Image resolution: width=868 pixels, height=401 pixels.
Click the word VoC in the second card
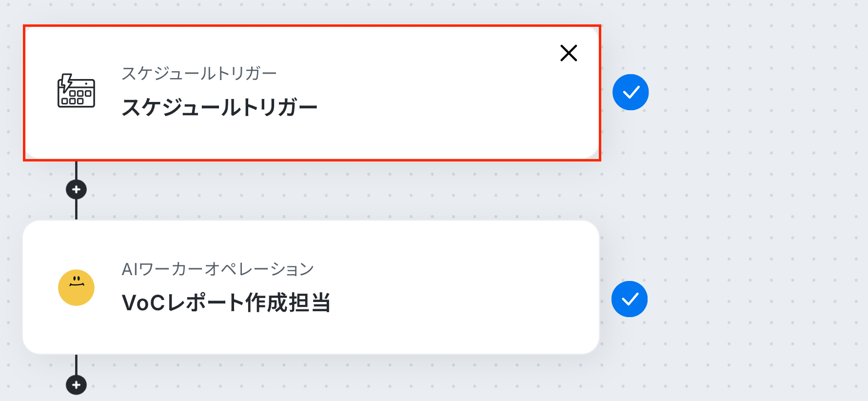tap(143, 302)
